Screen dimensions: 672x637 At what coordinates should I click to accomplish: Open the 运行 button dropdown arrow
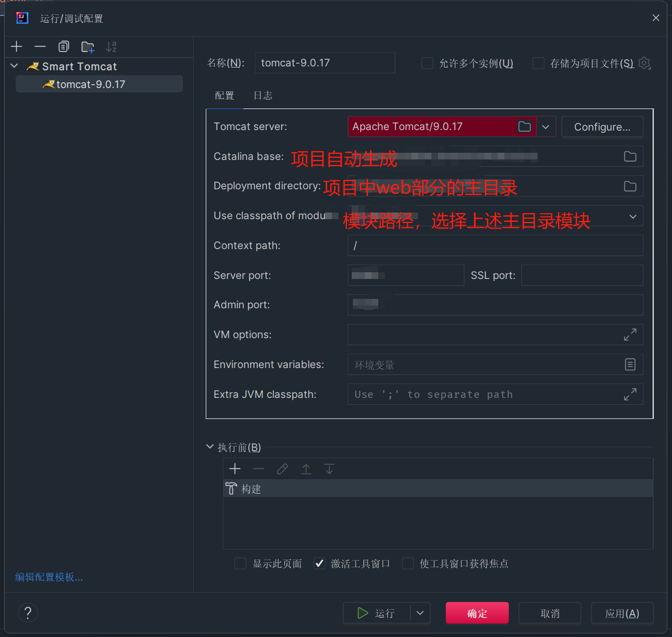(420, 613)
